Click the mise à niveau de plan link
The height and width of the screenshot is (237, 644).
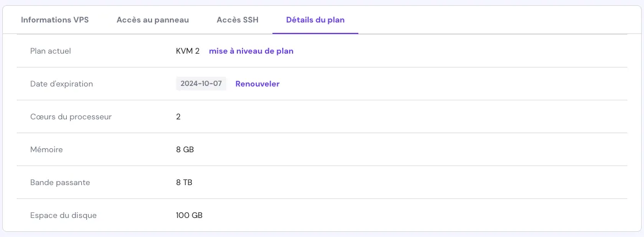click(x=251, y=51)
